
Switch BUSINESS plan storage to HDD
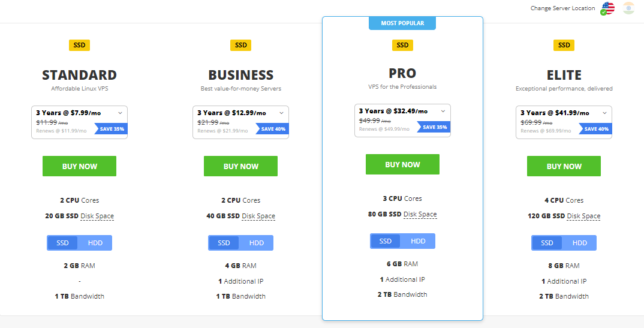point(257,243)
